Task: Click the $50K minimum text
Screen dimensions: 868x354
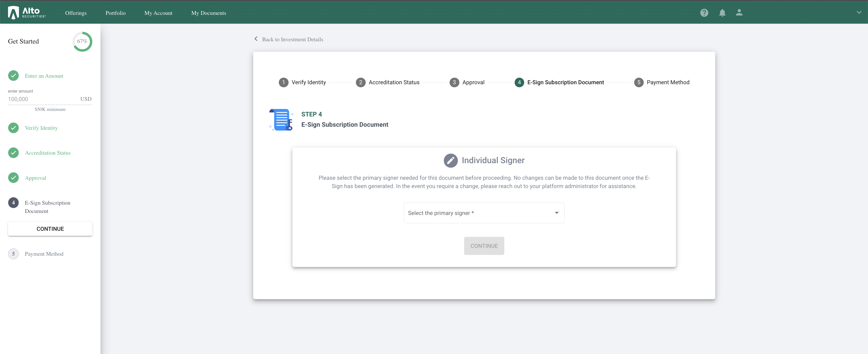Action: pyautogui.click(x=50, y=109)
